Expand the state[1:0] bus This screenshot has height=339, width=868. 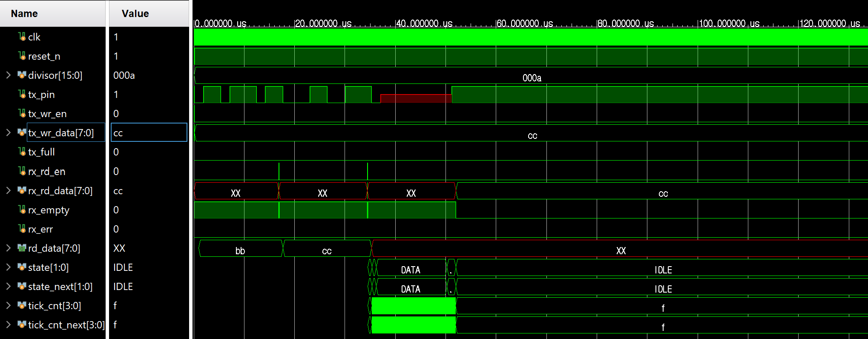coord(9,267)
